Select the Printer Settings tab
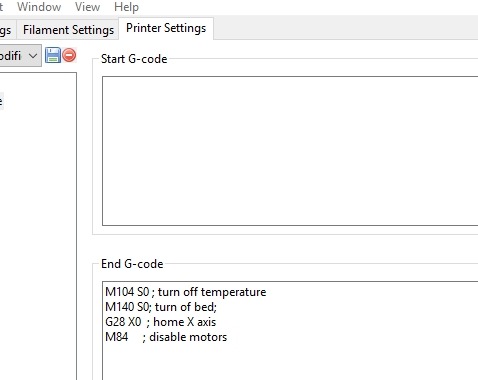 tap(166, 28)
